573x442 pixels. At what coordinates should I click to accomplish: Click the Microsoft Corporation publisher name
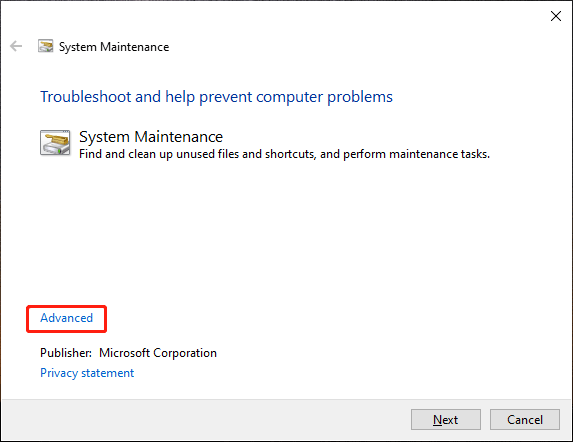click(x=158, y=353)
